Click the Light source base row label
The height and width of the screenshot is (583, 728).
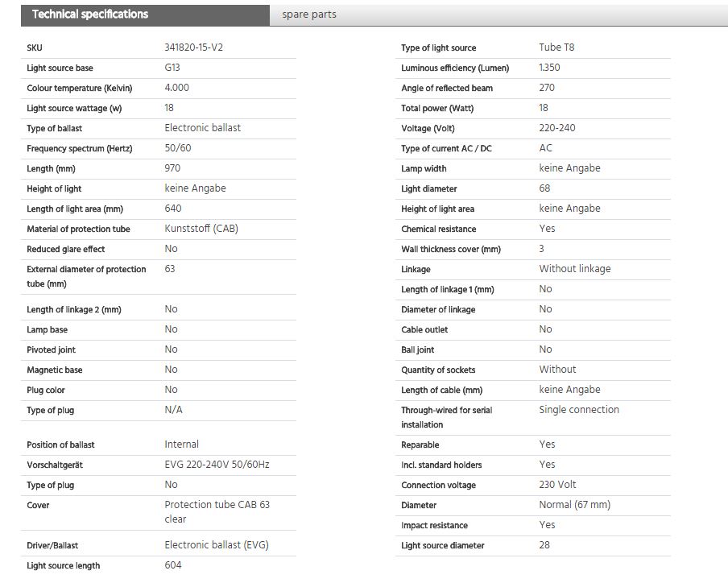60,68
